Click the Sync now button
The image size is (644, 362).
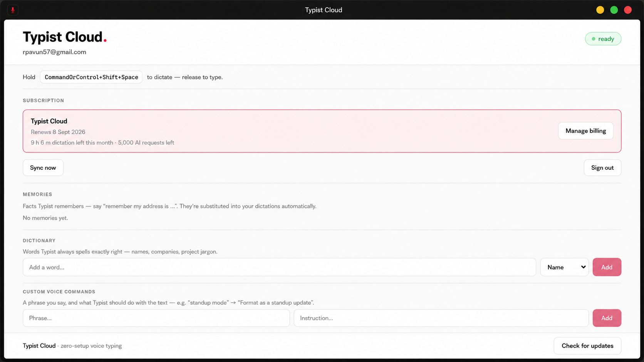(43, 168)
